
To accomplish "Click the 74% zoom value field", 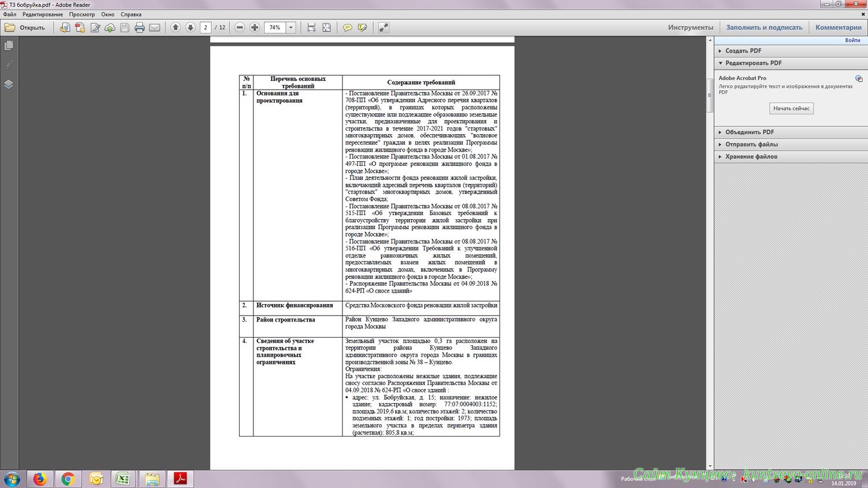I will [275, 28].
